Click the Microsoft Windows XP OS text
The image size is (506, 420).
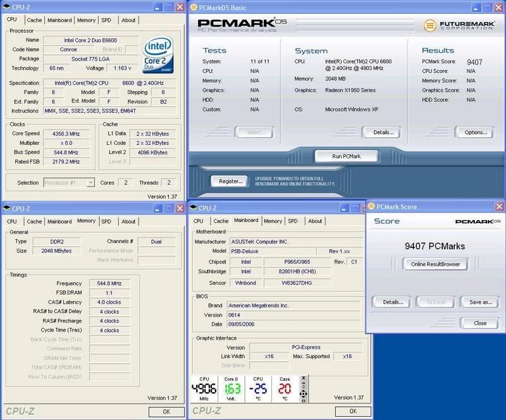(352, 109)
